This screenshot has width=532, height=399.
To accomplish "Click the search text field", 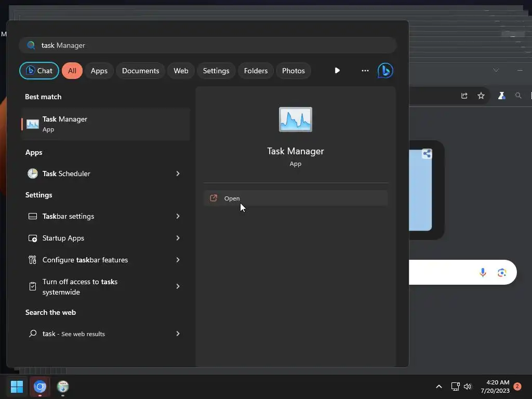I will [208, 45].
